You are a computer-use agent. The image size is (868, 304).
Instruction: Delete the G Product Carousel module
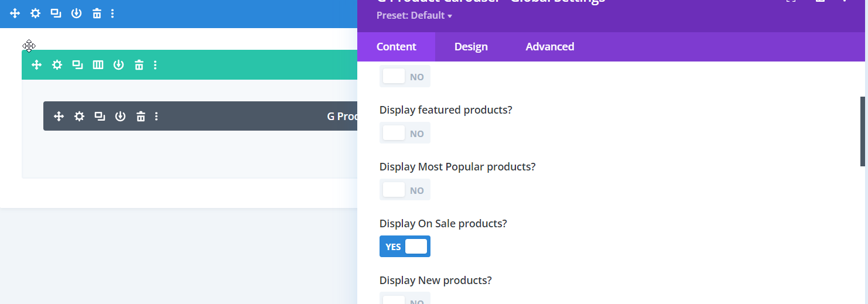click(x=141, y=117)
